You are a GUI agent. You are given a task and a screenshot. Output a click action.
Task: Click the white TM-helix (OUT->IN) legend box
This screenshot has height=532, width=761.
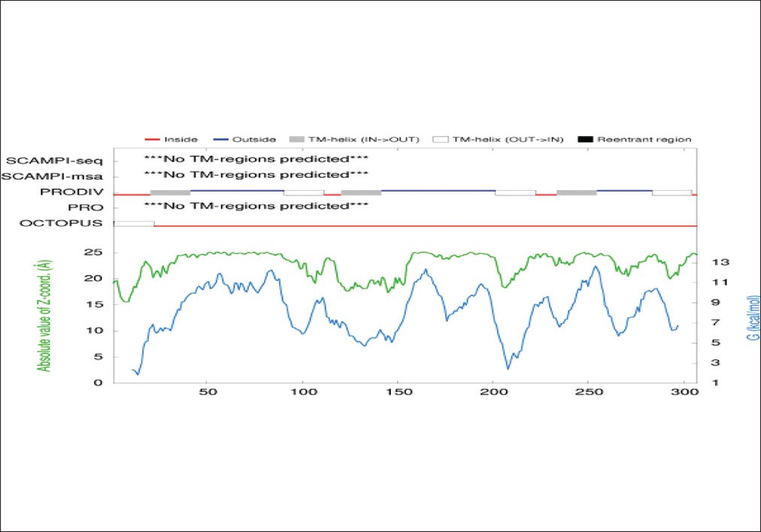[x=437, y=139]
